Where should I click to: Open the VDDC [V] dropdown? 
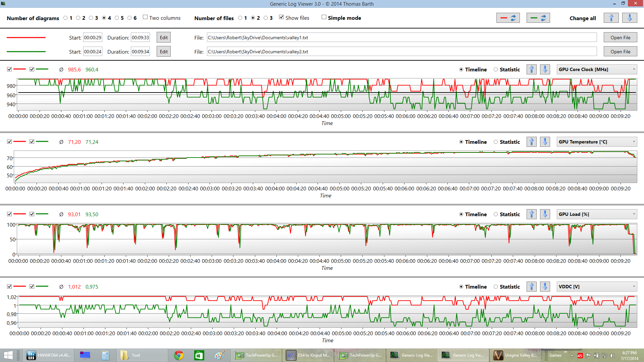(x=597, y=287)
